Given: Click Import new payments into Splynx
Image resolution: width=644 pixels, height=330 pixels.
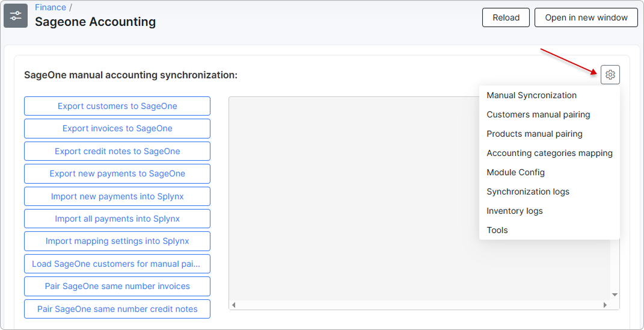Looking at the screenshot, I should tap(117, 196).
